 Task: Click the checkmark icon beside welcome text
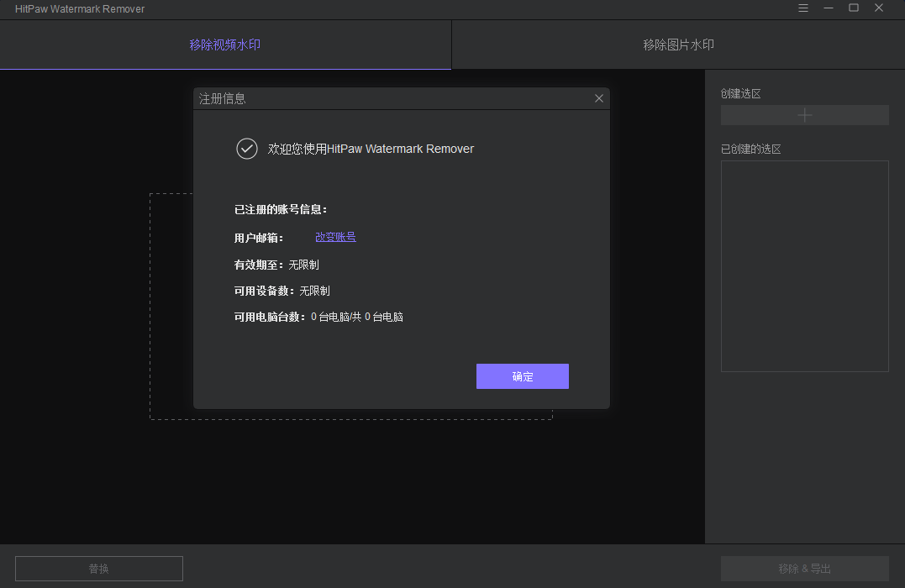(x=246, y=149)
